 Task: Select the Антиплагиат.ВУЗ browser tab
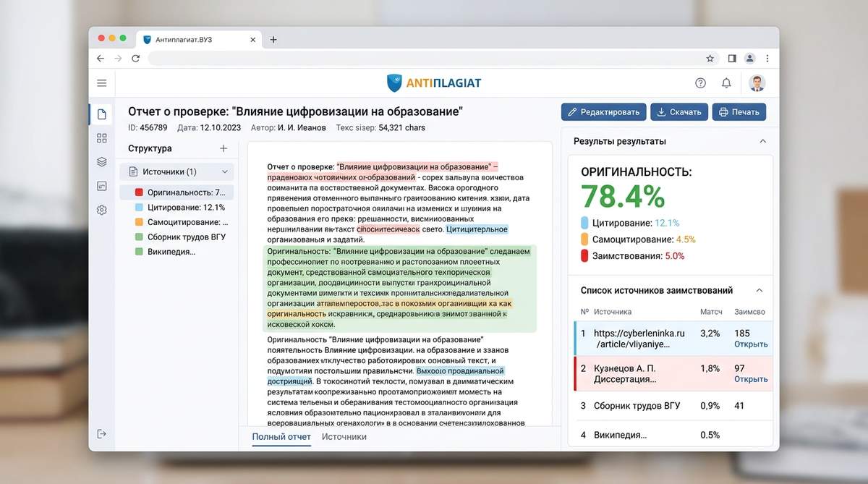pyautogui.click(x=198, y=39)
